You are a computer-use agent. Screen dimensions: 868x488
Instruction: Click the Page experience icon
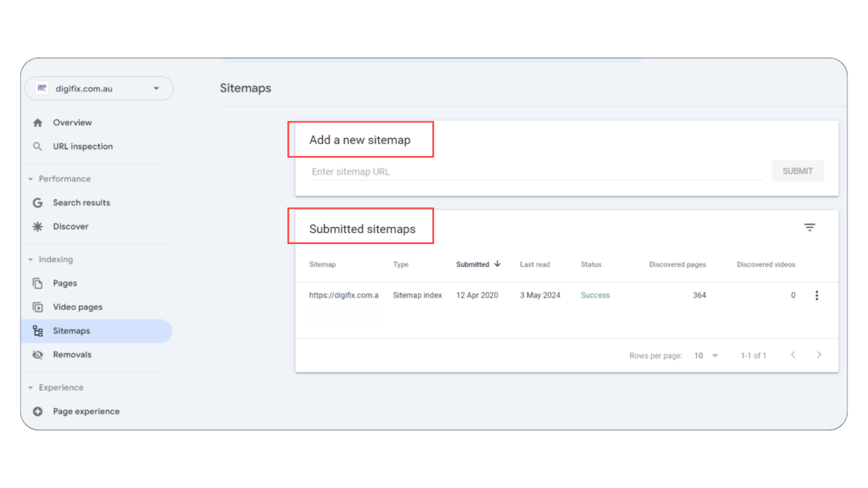(x=38, y=411)
